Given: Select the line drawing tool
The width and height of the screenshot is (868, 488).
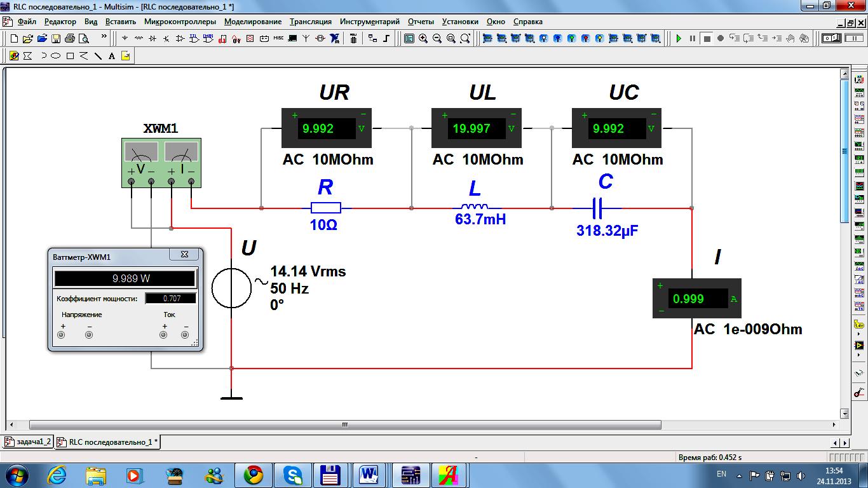Looking at the screenshot, I should [x=98, y=56].
